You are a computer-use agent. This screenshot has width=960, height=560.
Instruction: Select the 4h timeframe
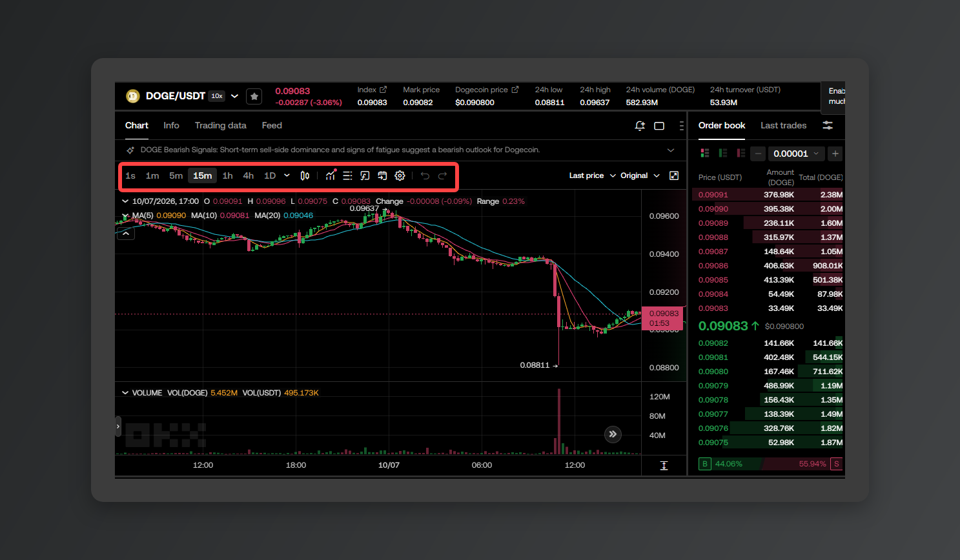pyautogui.click(x=248, y=175)
